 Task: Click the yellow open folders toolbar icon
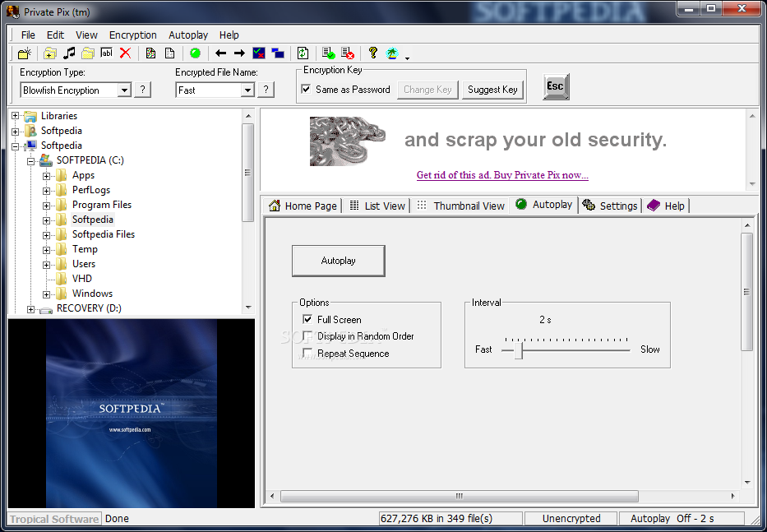(x=88, y=53)
